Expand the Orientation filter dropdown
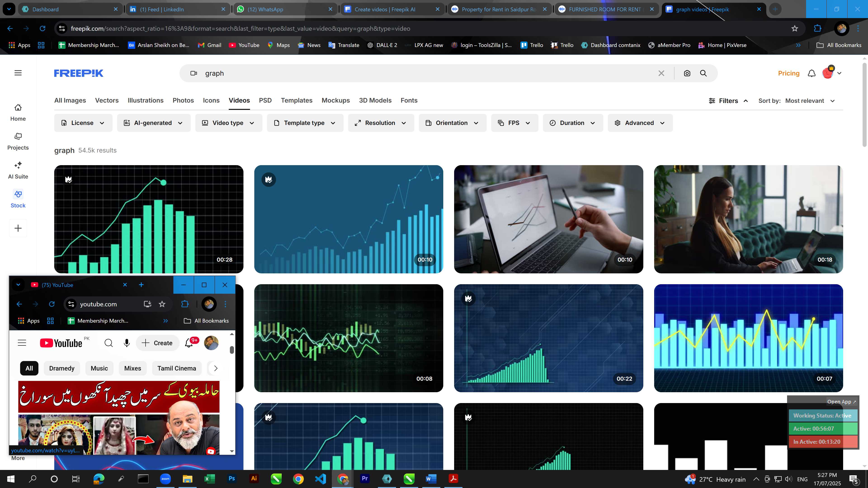The height and width of the screenshot is (488, 868). [452, 123]
